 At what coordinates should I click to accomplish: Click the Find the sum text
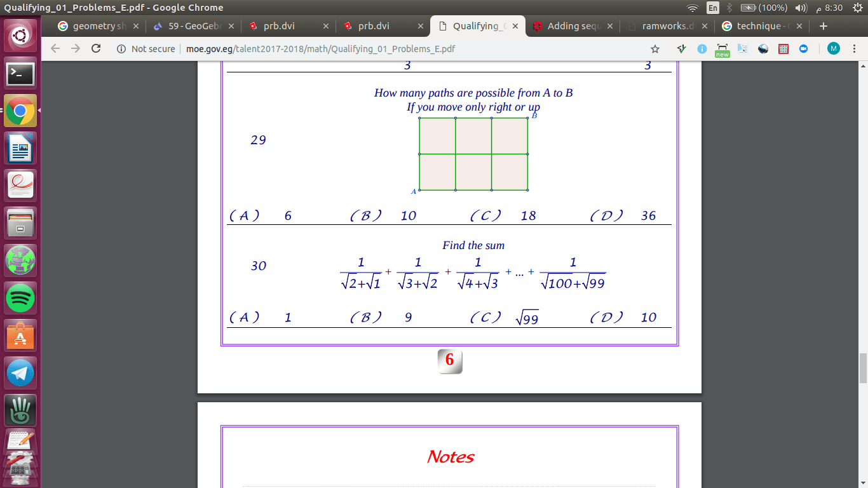point(473,245)
